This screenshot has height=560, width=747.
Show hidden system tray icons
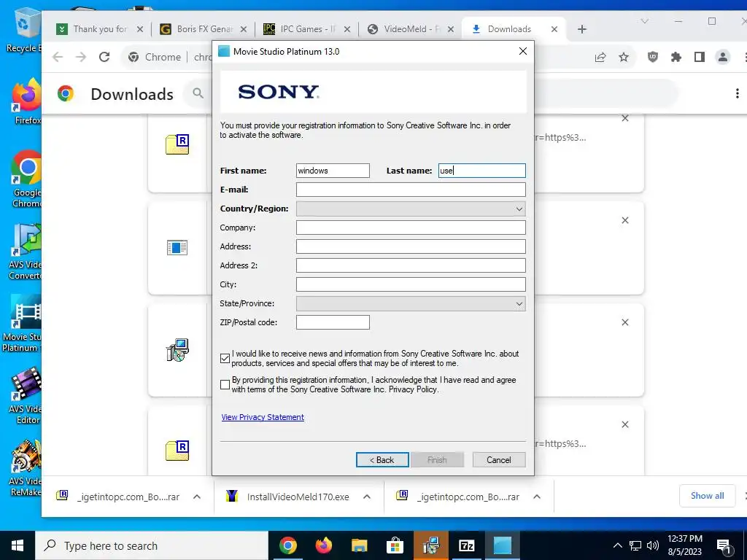[617, 545]
